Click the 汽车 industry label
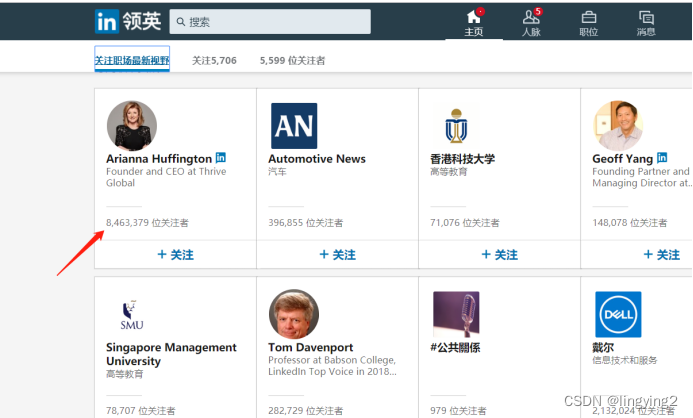 [x=277, y=171]
